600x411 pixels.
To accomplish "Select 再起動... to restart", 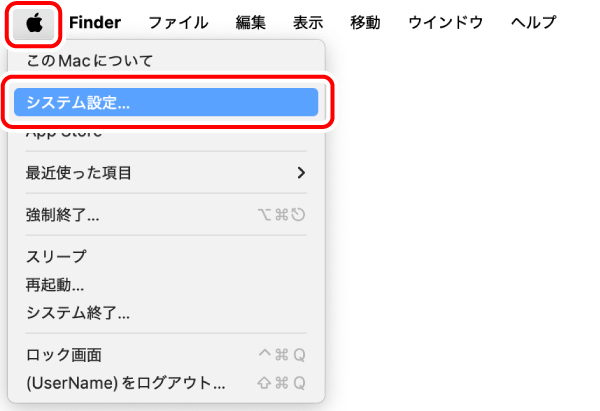I will [166, 285].
